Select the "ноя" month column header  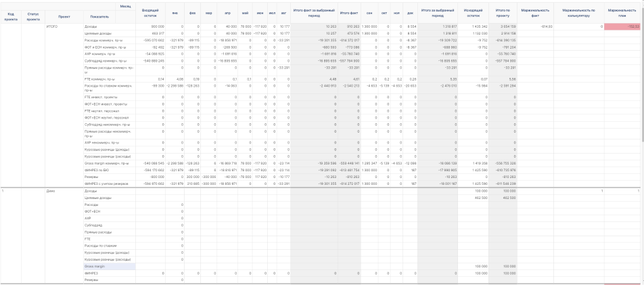click(x=396, y=12)
